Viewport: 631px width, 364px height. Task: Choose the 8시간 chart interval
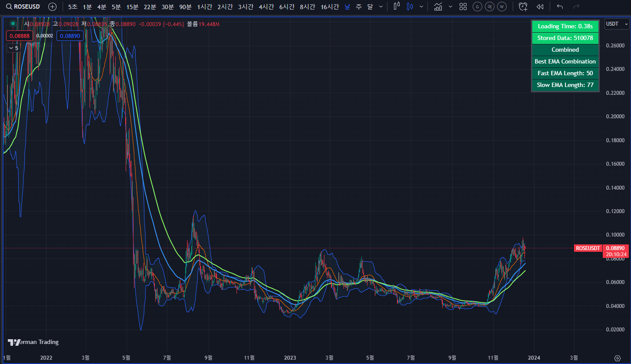point(307,7)
